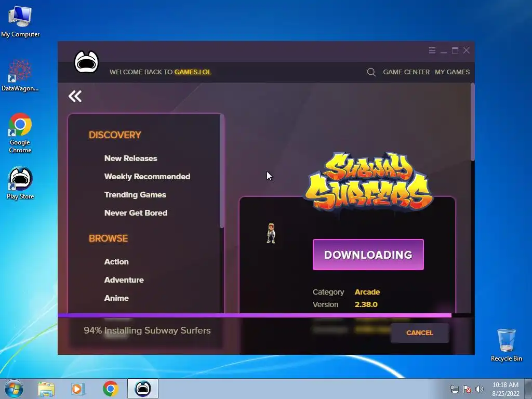This screenshot has height=399, width=532.
Task: Open Chrome from the taskbar
Action: pyautogui.click(x=110, y=389)
